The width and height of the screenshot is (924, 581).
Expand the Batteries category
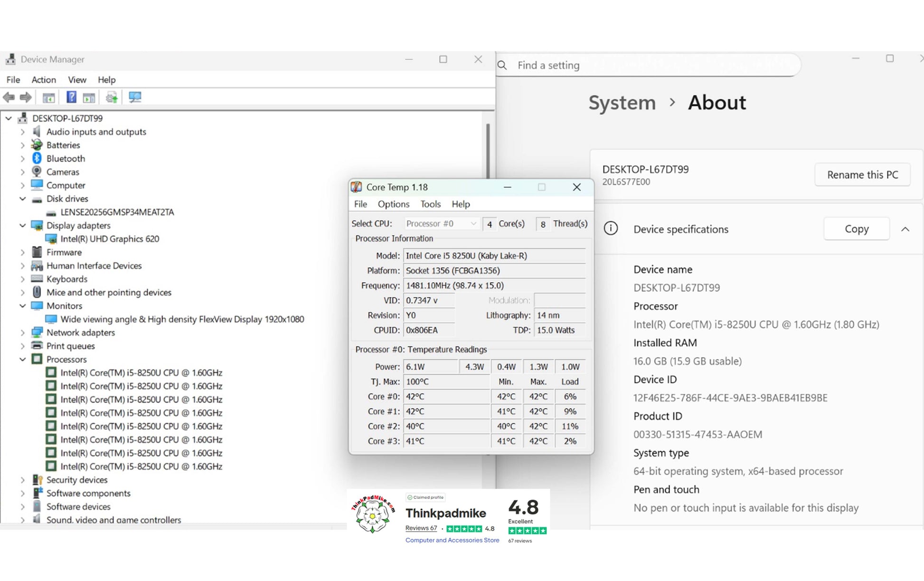pos(22,145)
